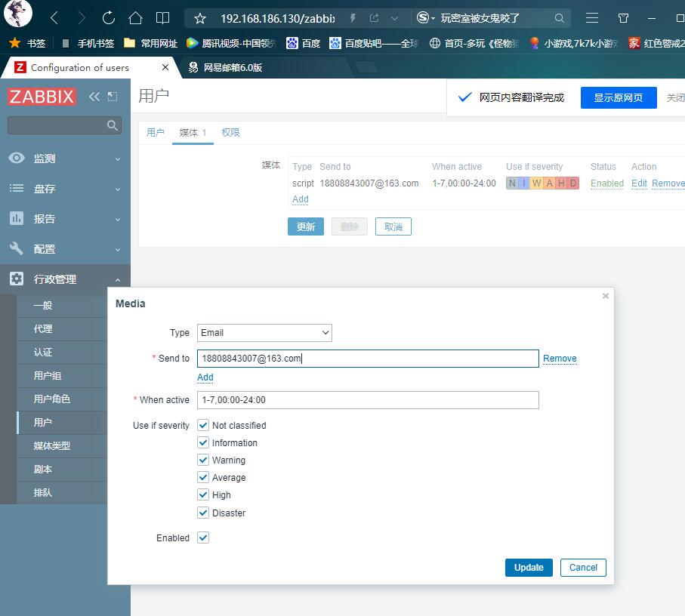The image size is (685, 616).
Task: Open 用户组 submenu item
Action: pyautogui.click(x=47, y=375)
